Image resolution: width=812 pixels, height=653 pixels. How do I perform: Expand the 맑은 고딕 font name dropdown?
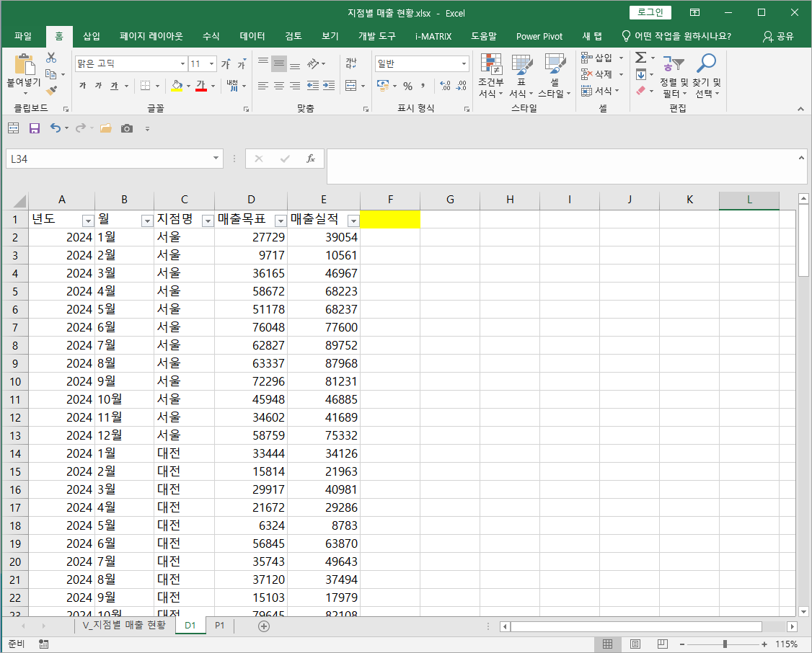point(182,64)
